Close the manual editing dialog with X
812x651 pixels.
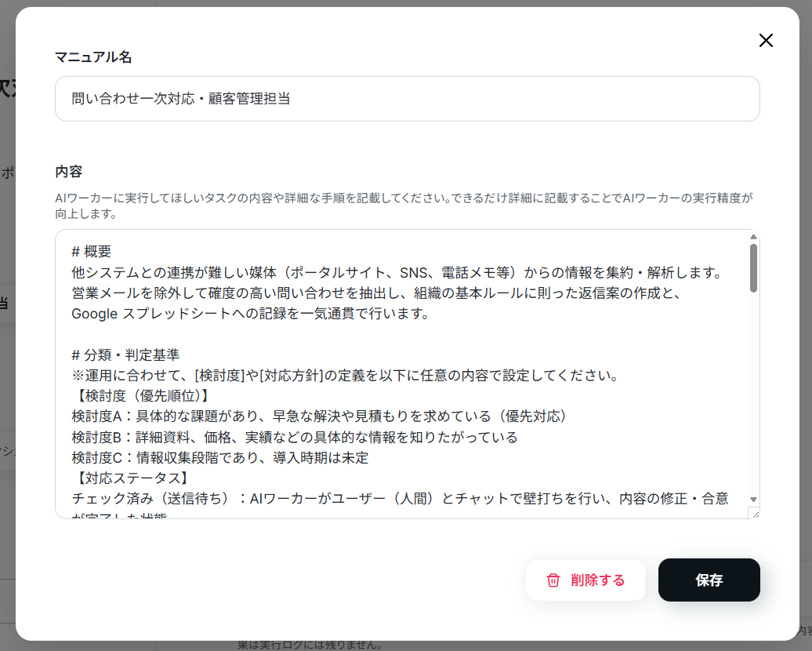766,41
